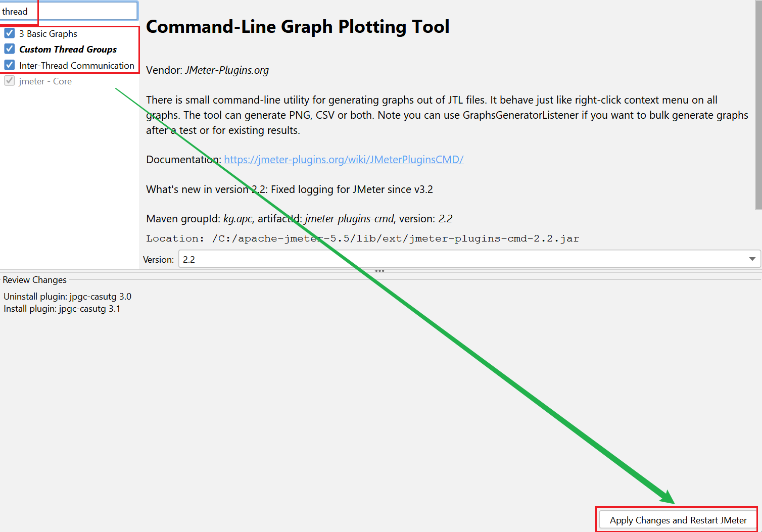Toggle the Custom Thread Groups checkbox
The image size is (762, 532).
click(10, 49)
